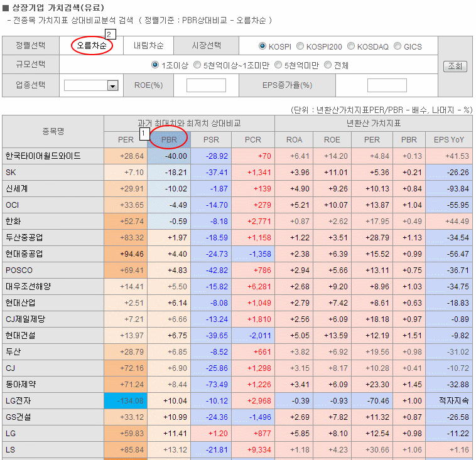Open stock 한국타이어월드와이드
This screenshot has height=460, width=476.
coord(43,156)
